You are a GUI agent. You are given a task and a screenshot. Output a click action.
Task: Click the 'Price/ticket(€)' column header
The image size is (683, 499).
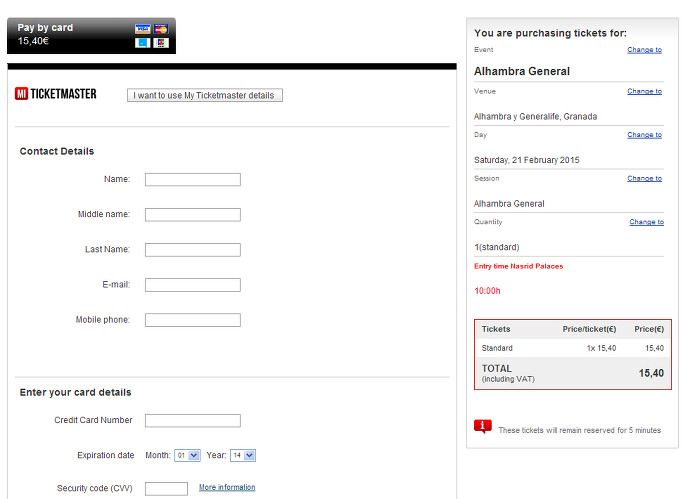[x=589, y=329]
